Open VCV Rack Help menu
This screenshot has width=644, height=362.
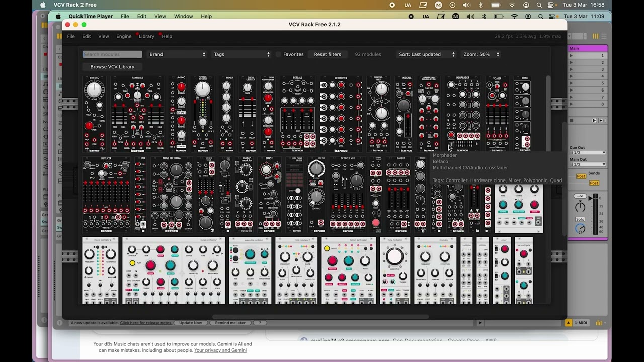(167, 36)
